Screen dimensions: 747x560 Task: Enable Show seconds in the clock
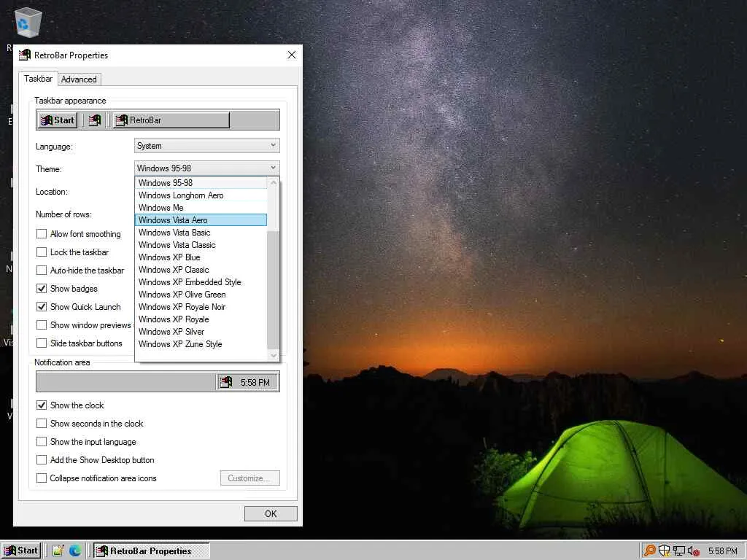coord(42,424)
